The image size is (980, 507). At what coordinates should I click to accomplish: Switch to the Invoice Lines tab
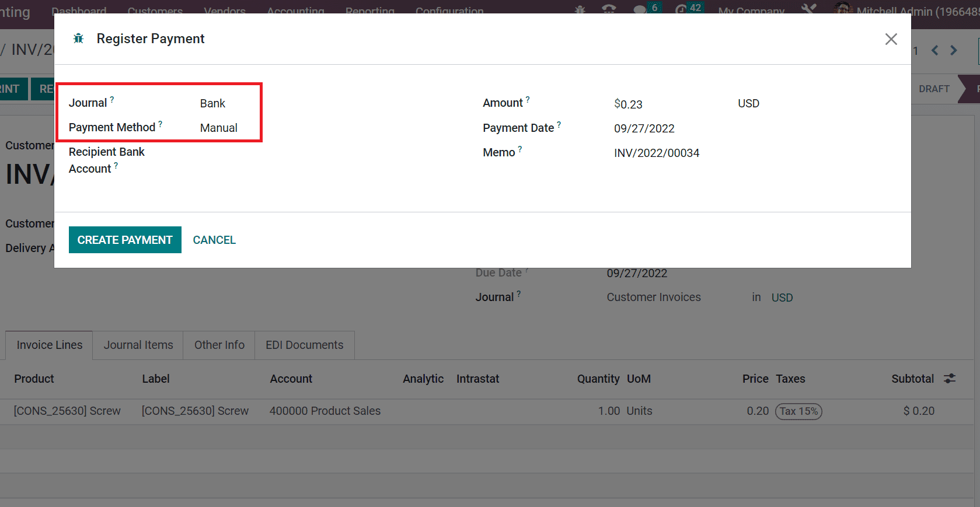pyautogui.click(x=50, y=345)
